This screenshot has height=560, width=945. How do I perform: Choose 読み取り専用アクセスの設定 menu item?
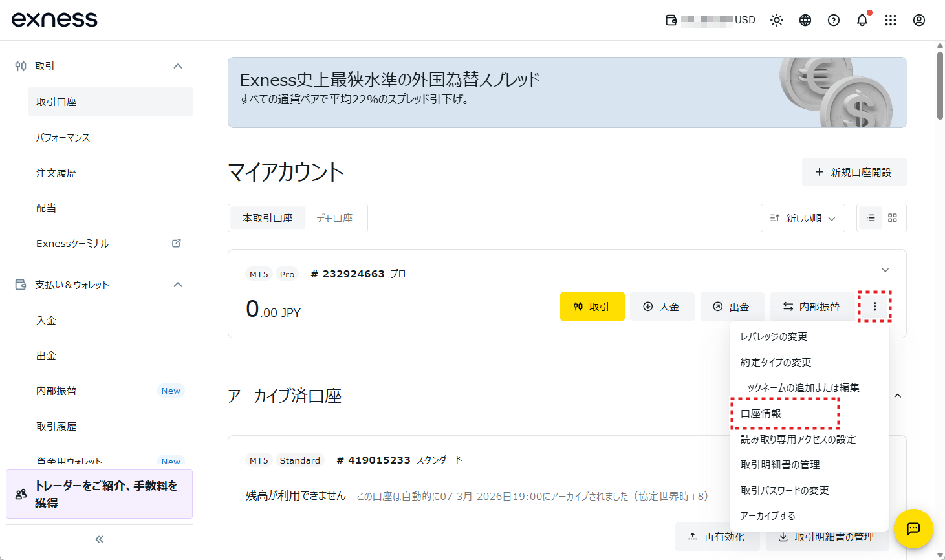point(809,439)
